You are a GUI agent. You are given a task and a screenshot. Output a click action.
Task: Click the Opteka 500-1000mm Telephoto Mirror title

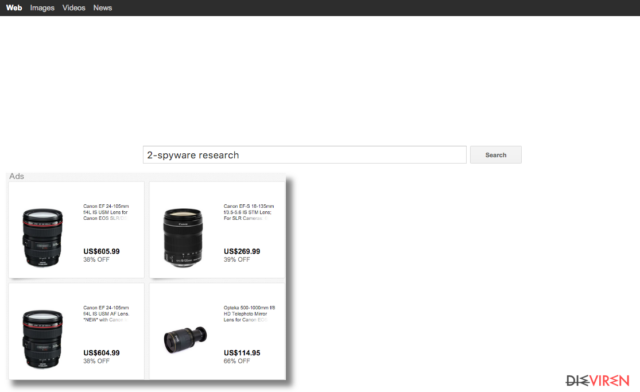(249, 314)
